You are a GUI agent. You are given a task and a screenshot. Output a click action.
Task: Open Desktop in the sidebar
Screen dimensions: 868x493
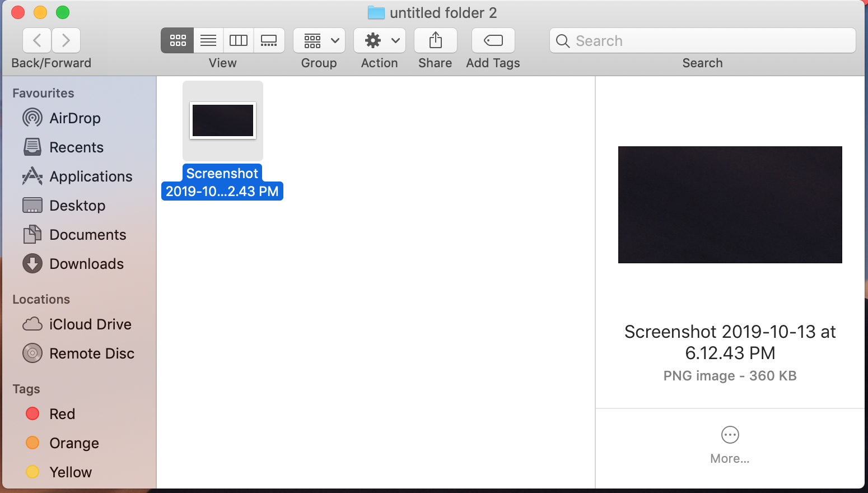tap(64, 206)
